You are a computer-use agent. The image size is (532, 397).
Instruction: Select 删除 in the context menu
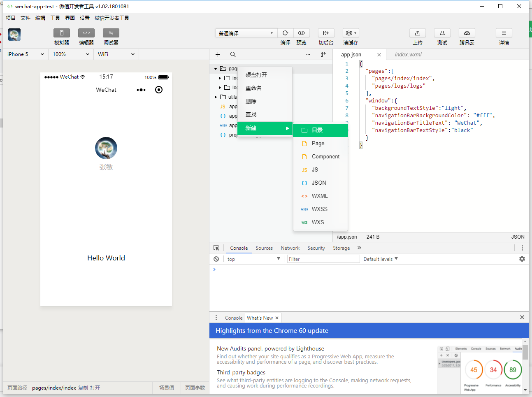[x=265, y=101]
